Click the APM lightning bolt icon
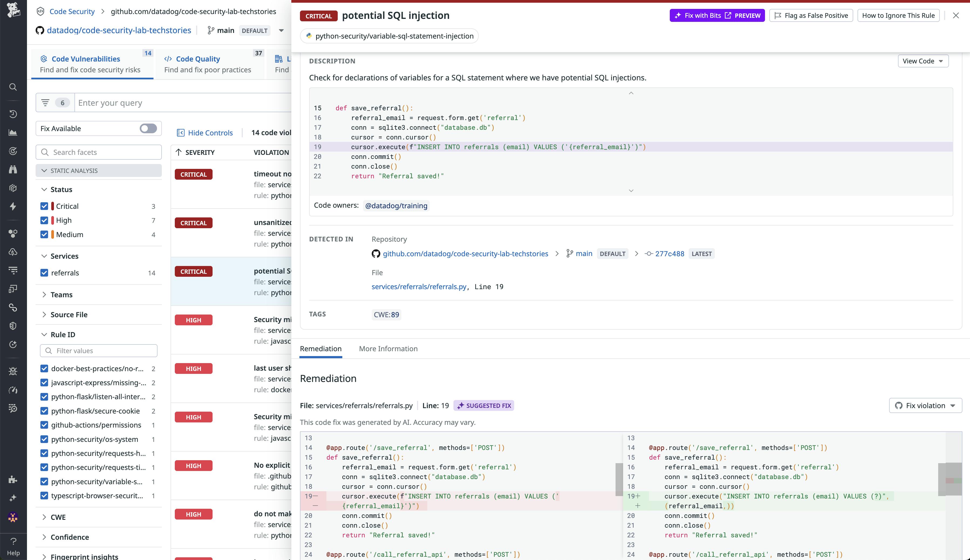The height and width of the screenshot is (560, 970). (13, 207)
